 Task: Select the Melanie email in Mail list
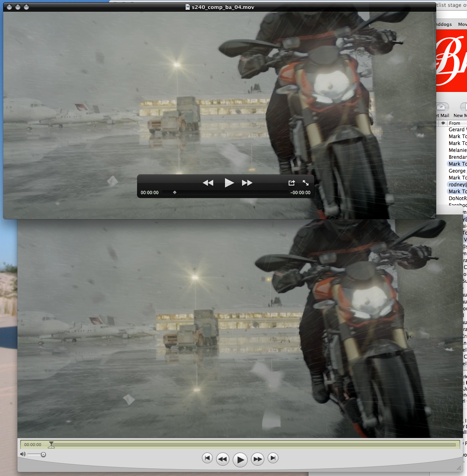[x=458, y=150]
